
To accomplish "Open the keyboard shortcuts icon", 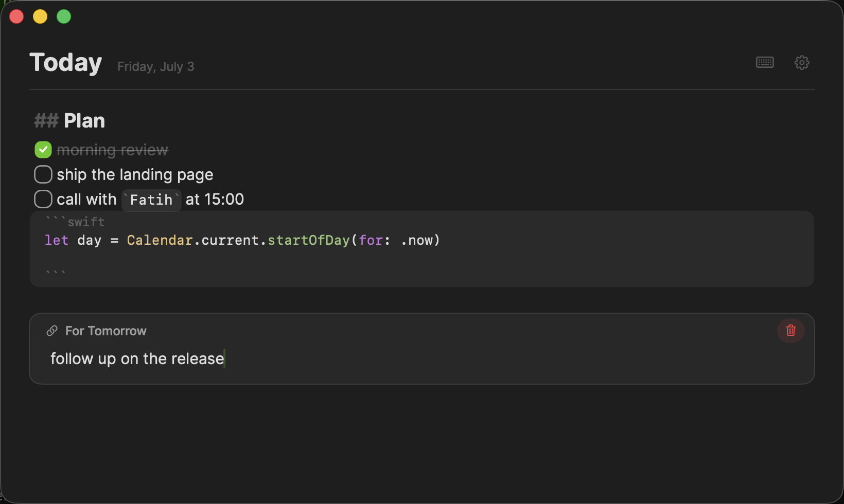I will pyautogui.click(x=765, y=62).
